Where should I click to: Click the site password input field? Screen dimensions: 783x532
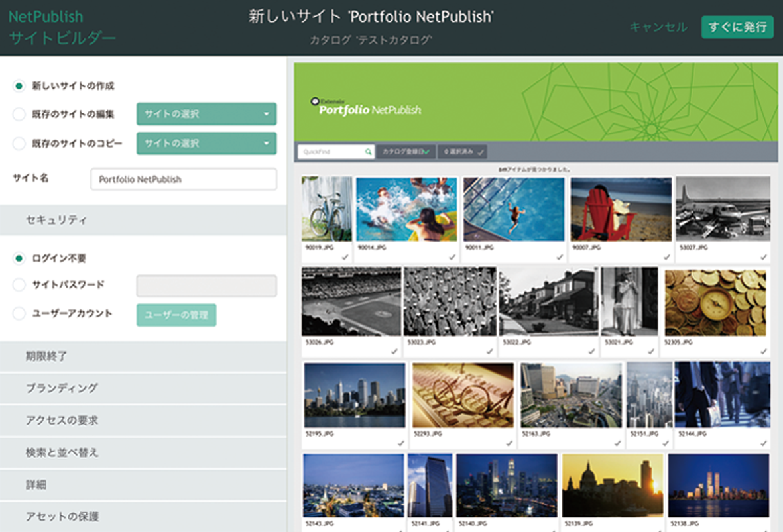click(206, 286)
